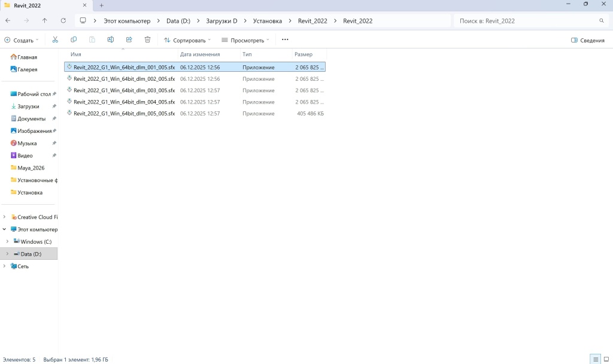Open the Установка folder in sidebar
This screenshot has width=613, height=364.
[x=26, y=193]
